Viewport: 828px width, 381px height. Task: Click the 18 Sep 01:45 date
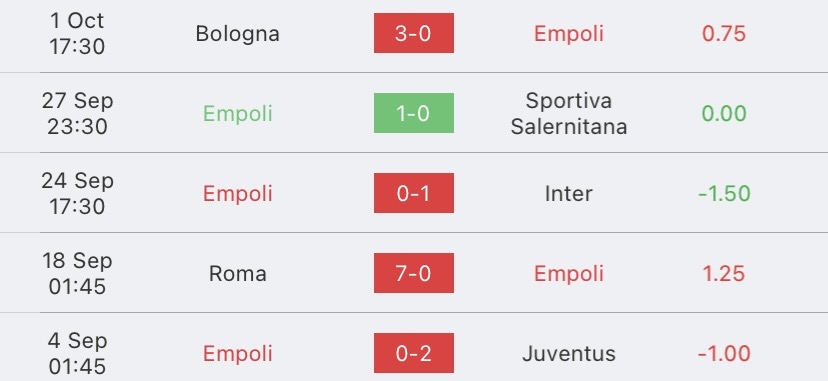point(77,273)
